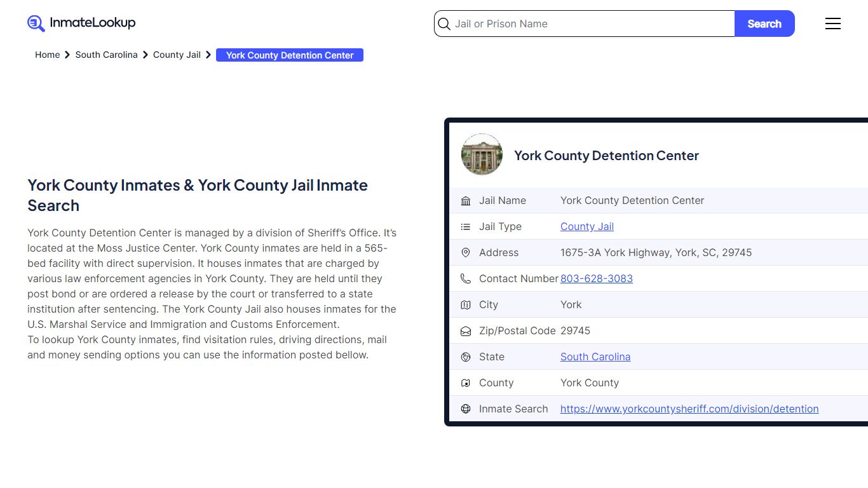Image resolution: width=868 pixels, height=488 pixels.
Task: Click the Address label
Action: point(499,252)
